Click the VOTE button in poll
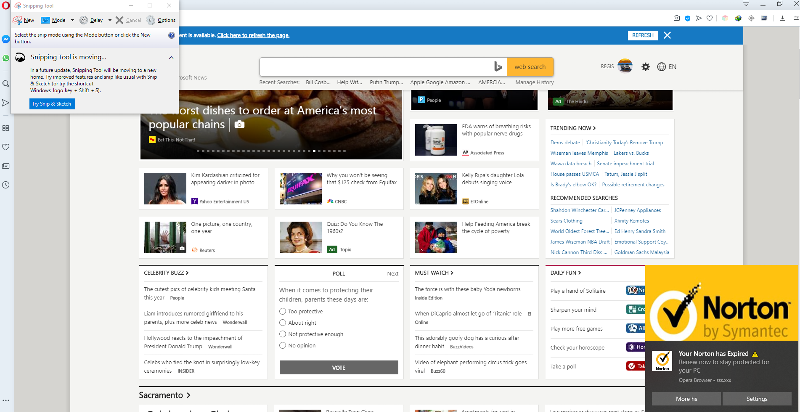 pos(339,367)
